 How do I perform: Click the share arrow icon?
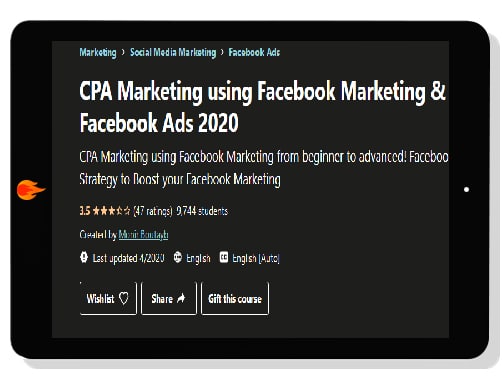pyautogui.click(x=181, y=298)
